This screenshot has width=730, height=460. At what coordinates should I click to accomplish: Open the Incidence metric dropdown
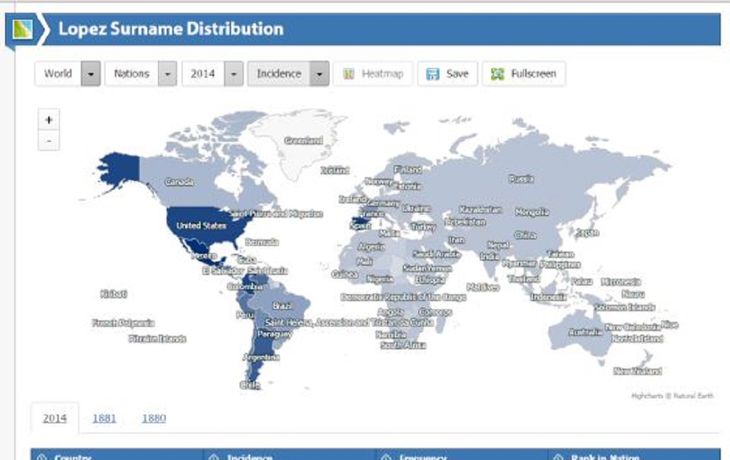click(288, 74)
